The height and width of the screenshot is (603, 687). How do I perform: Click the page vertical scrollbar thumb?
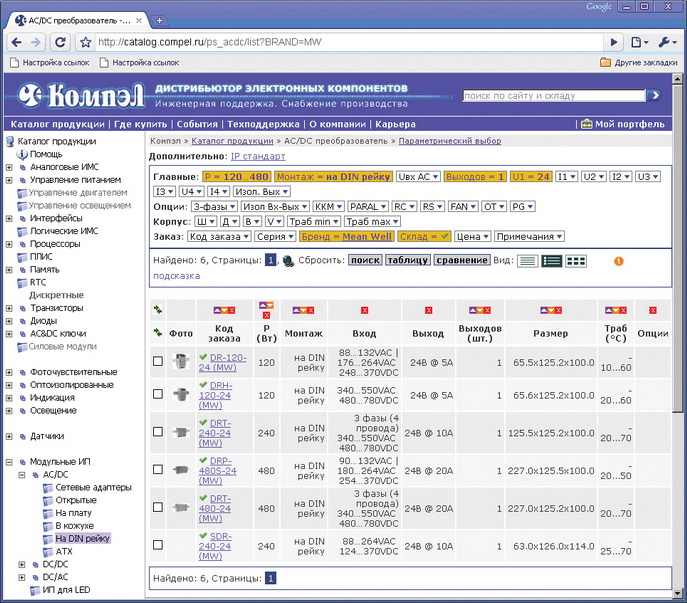(x=677, y=248)
